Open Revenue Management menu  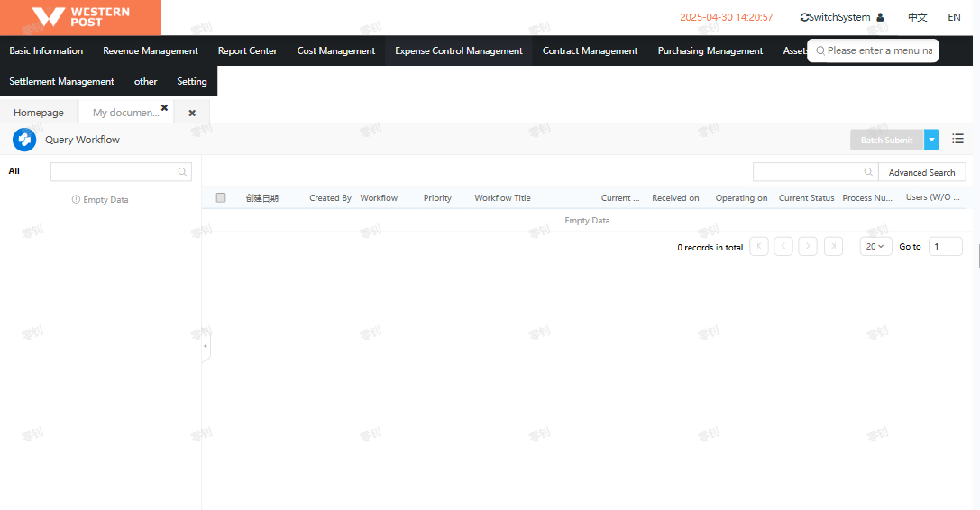point(151,50)
